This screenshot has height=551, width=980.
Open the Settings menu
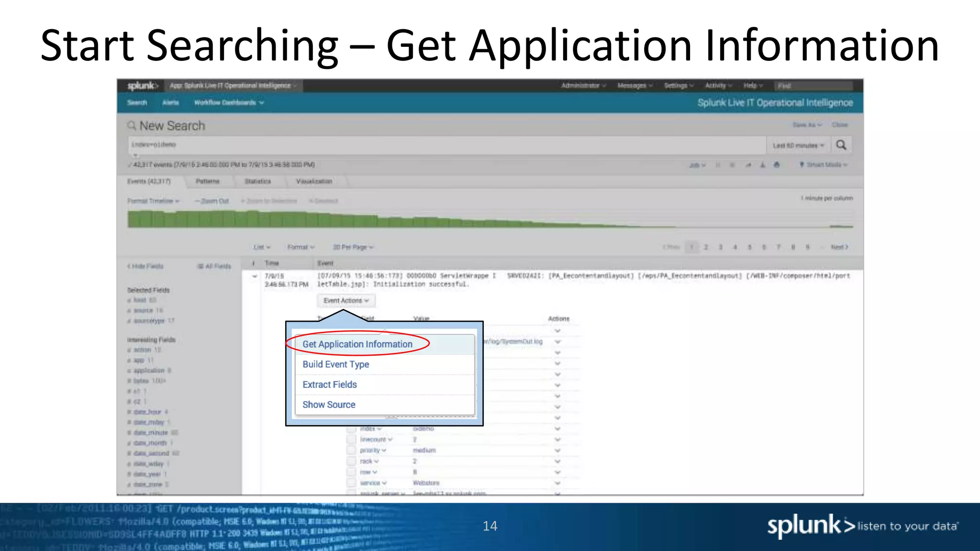pyautogui.click(x=679, y=86)
